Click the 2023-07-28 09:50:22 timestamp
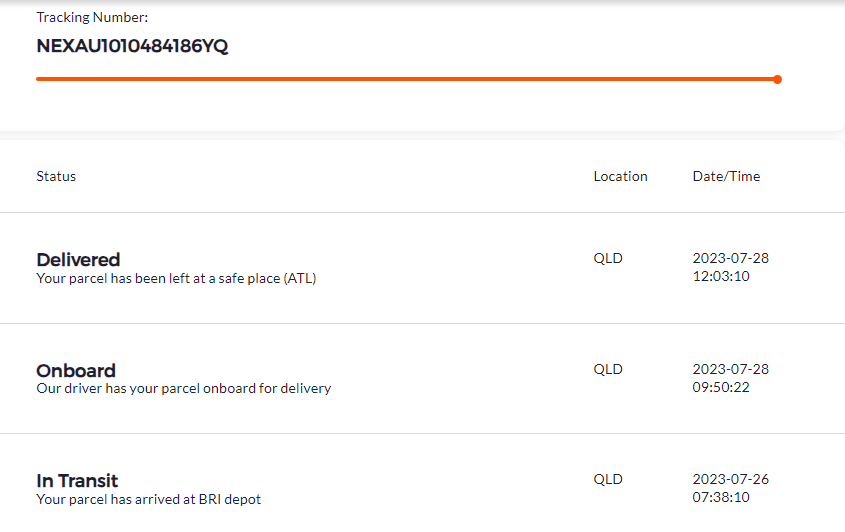This screenshot has width=845, height=532. 730,378
